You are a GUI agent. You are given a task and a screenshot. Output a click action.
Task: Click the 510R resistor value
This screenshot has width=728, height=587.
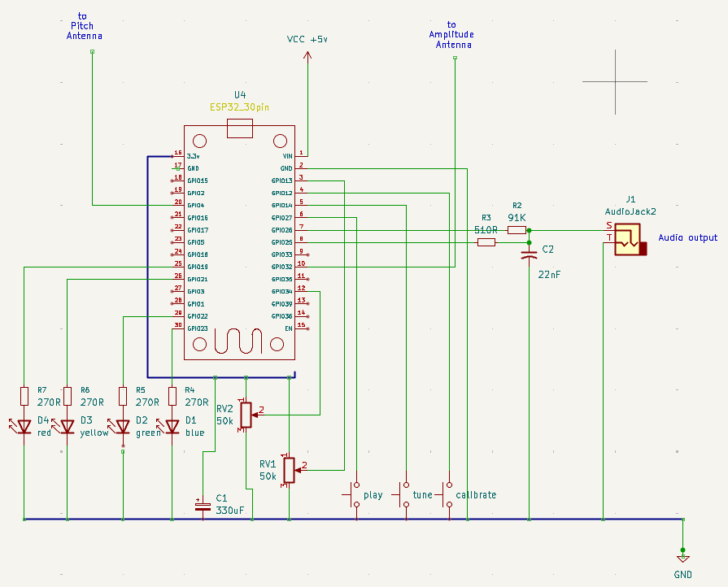coord(486,230)
